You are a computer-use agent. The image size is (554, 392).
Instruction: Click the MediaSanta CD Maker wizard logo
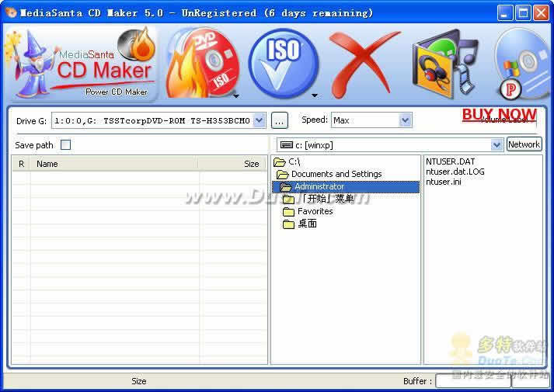tap(82, 64)
